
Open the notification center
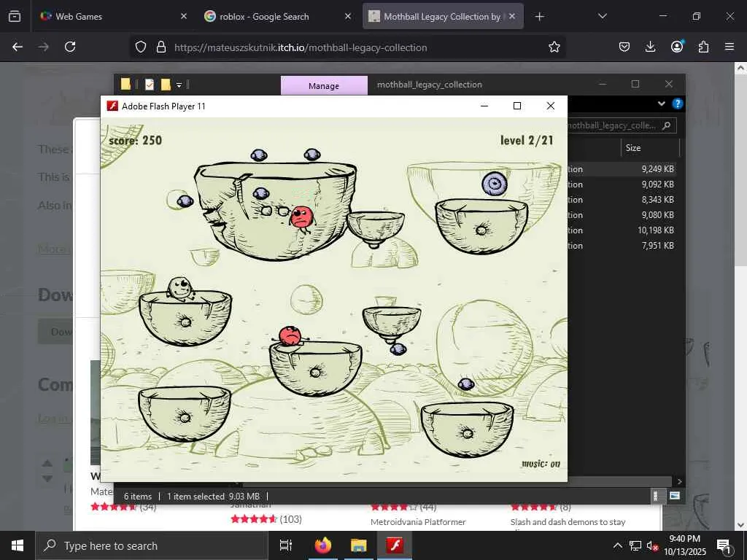click(x=723, y=545)
